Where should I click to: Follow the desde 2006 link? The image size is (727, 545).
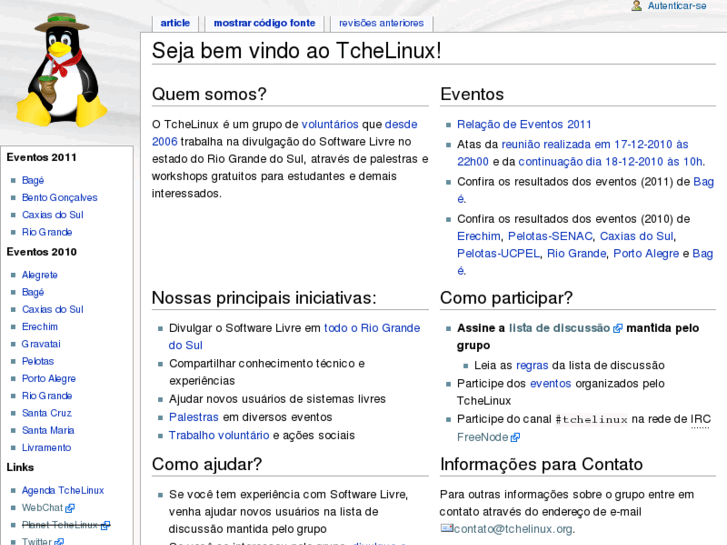click(401, 124)
